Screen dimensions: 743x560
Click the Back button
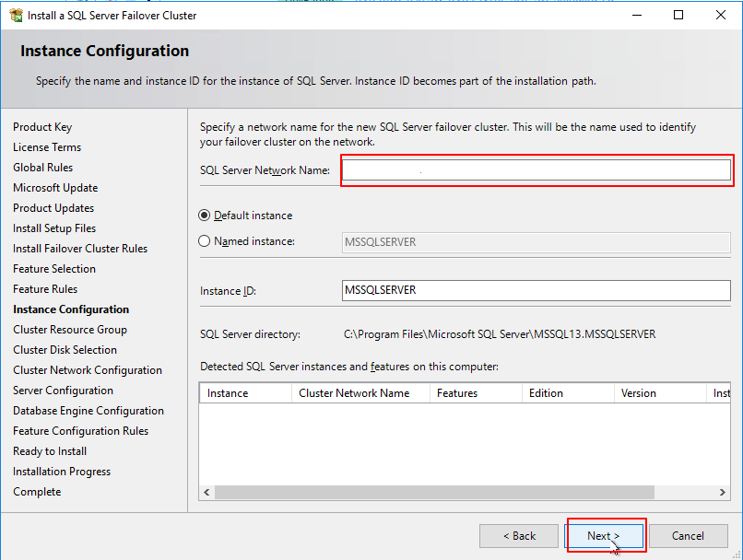(519, 536)
